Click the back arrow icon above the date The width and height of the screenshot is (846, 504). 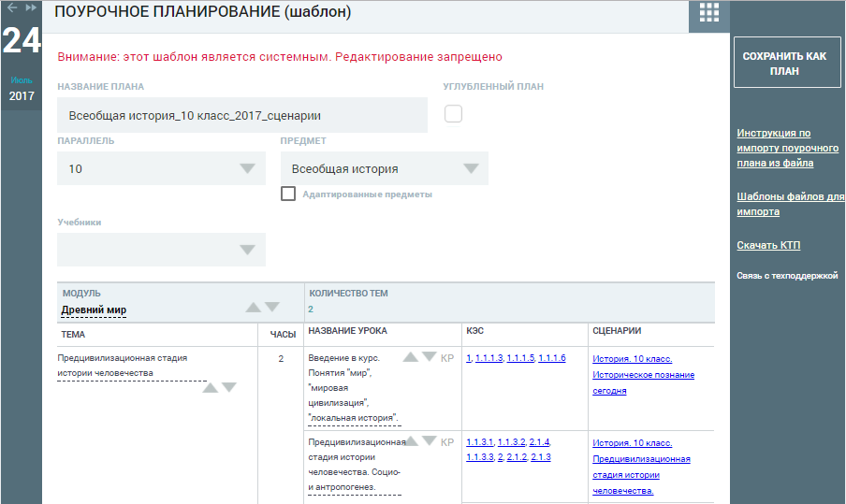click(12, 7)
